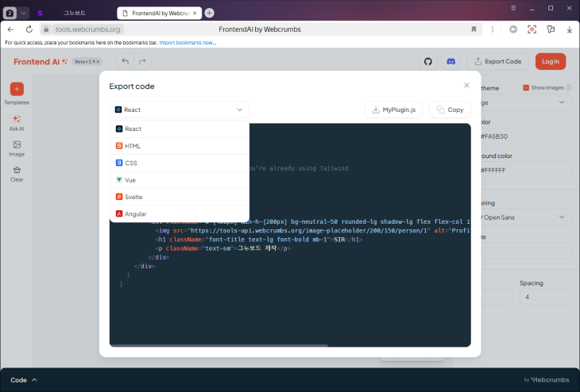Toggle the Show images checkbox
580x392 pixels.
pyautogui.click(x=526, y=87)
